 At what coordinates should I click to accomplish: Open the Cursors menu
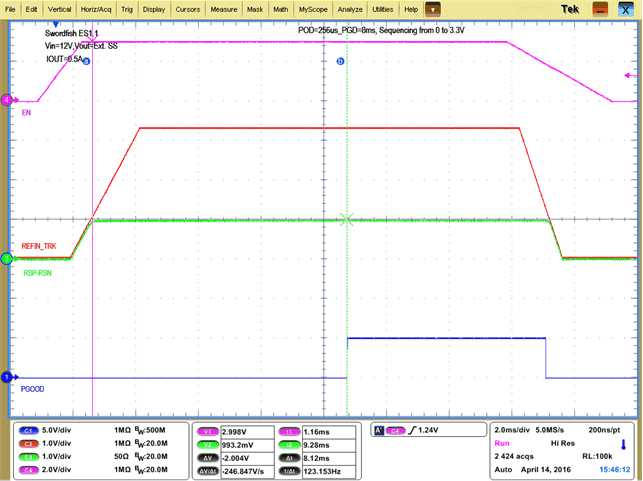[187, 9]
